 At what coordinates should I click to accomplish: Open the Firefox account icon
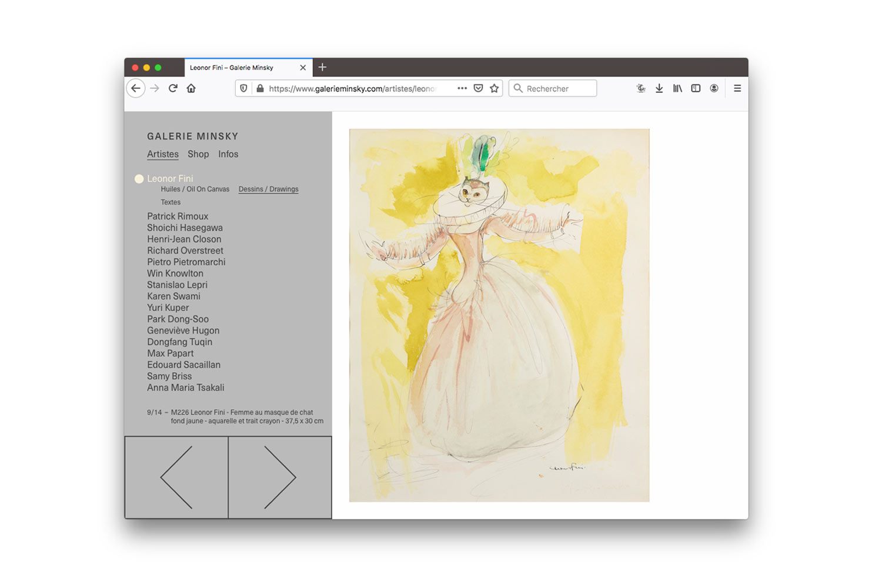[714, 88]
